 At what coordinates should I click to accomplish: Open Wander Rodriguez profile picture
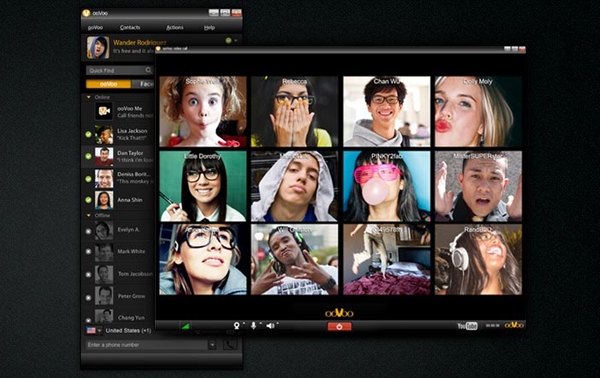[98, 47]
